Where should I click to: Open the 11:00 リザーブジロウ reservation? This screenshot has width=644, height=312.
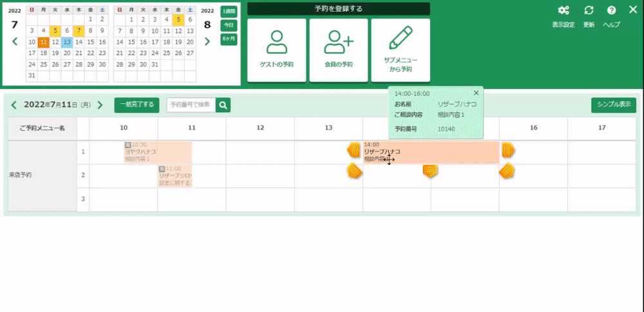click(175, 176)
